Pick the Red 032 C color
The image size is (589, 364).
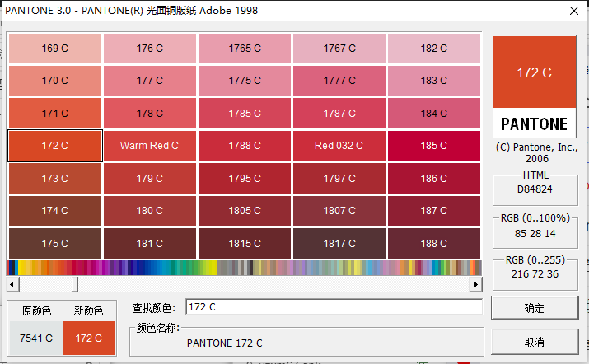tap(339, 146)
